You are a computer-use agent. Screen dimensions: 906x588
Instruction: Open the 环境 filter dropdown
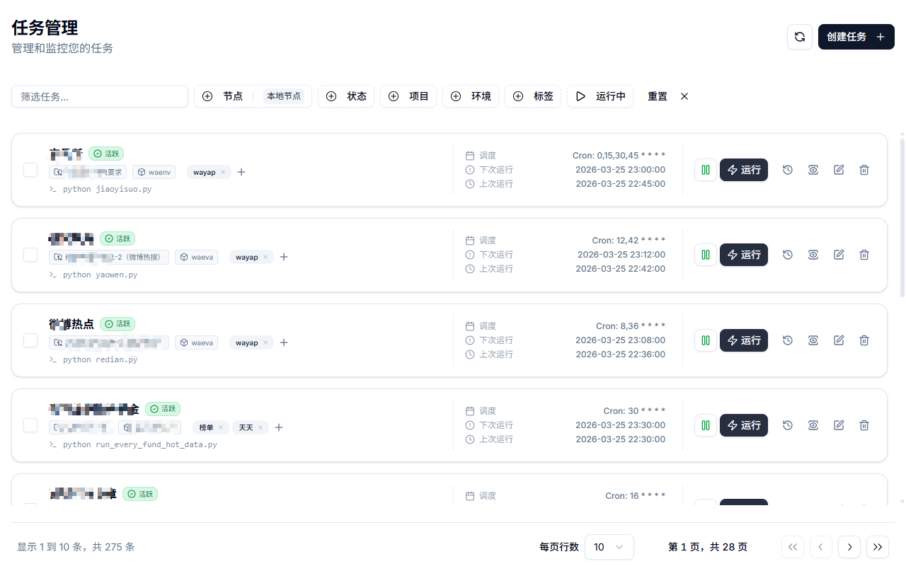pos(470,96)
